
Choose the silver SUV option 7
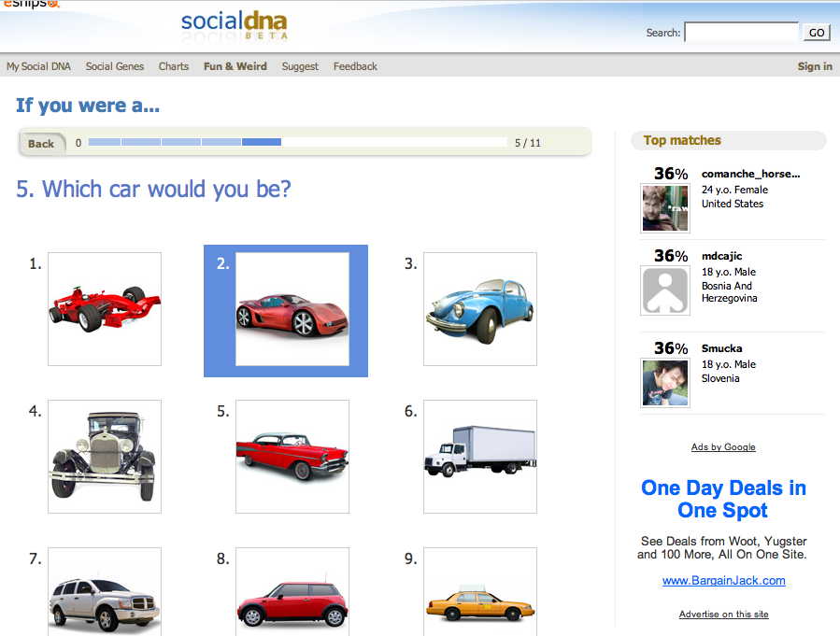pos(105,591)
